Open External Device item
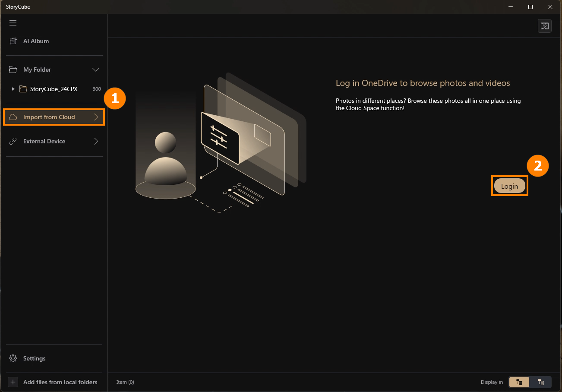The image size is (562, 392). [x=54, y=141]
